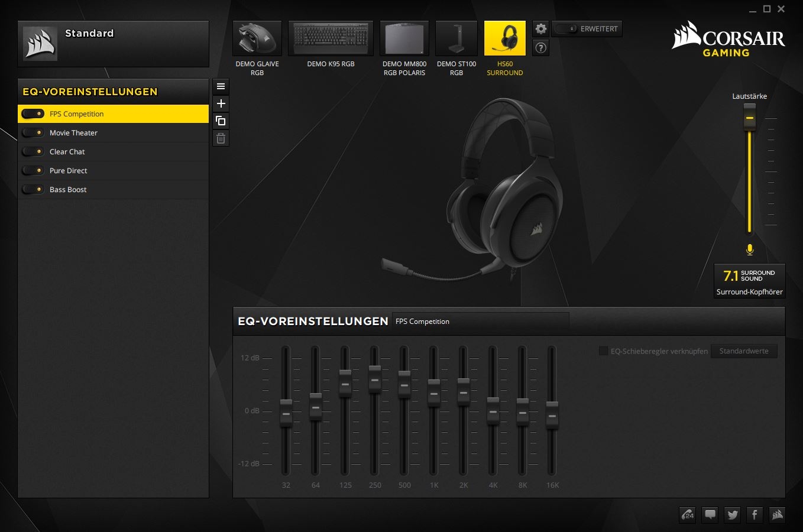Image resolution: width=803 pixels, height=532 pixels.
Task: Duplicate the selected EQ preset
Action: 221,121
